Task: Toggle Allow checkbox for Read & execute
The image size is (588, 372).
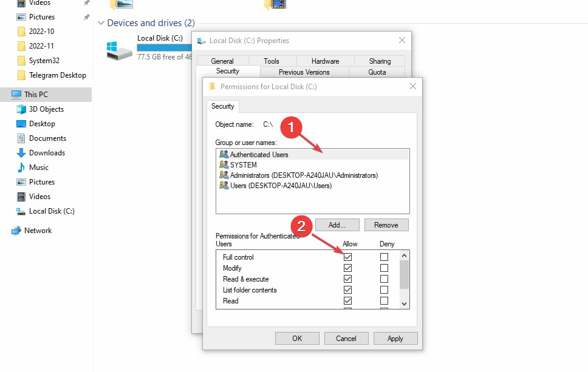Action: (347, 279)
